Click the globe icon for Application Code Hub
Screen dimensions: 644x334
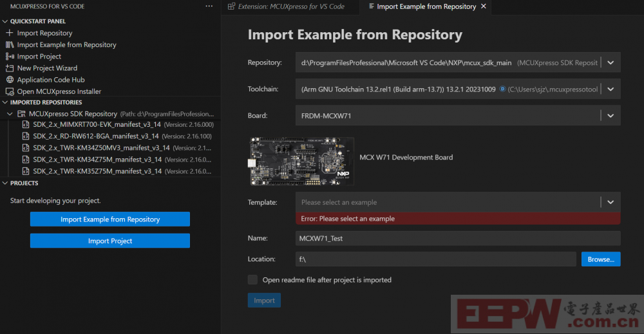pos(10,80)
